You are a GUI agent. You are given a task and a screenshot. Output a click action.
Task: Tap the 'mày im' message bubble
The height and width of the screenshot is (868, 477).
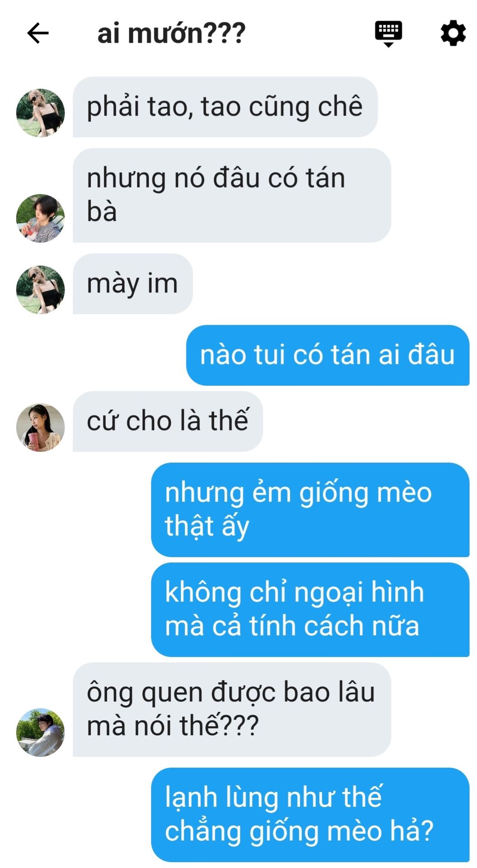click(133, 284)
